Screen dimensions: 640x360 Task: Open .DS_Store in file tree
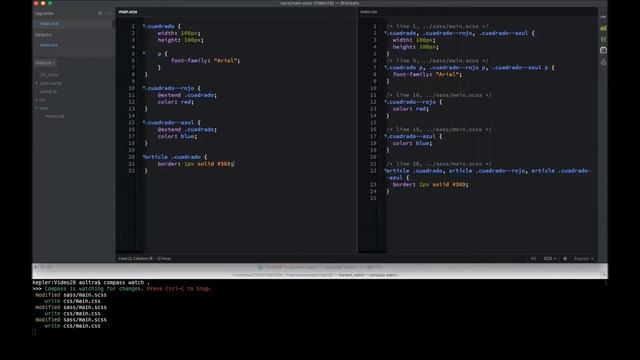[x=49, y=75]
